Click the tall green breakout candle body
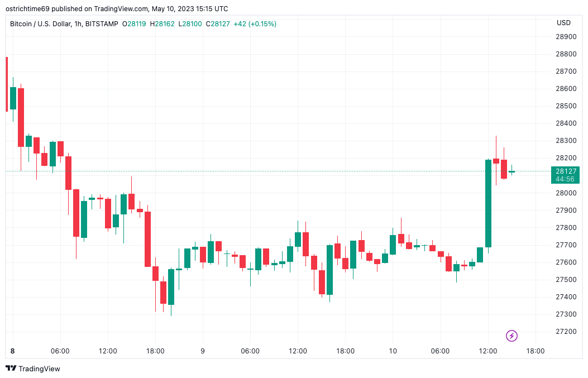588x378 pixels. pos(488,203)
